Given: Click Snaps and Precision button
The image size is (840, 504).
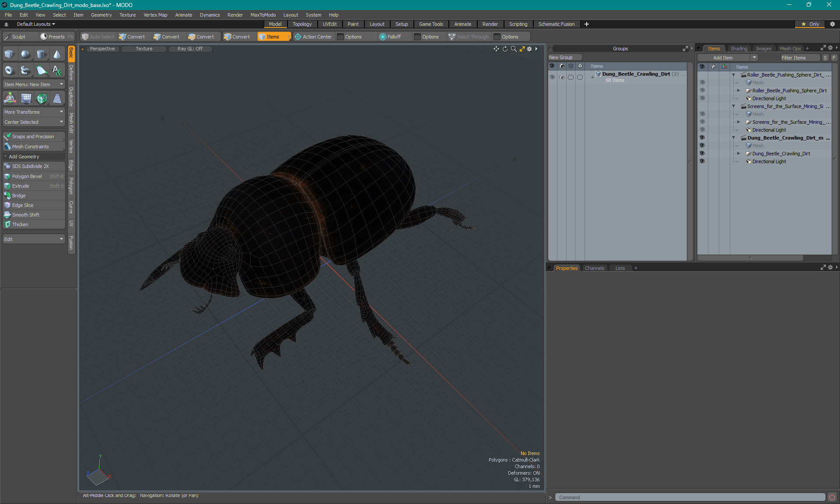Looking at the screenshot, I should [34, 136].
